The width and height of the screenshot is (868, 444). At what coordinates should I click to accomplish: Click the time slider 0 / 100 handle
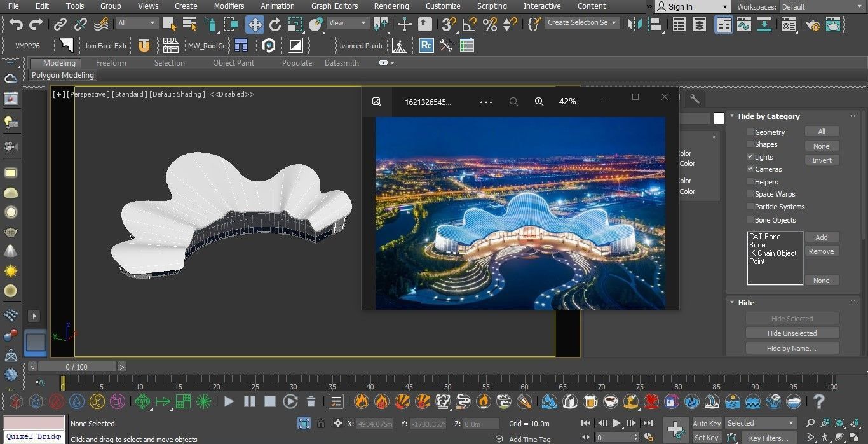(x=77, y=367)
